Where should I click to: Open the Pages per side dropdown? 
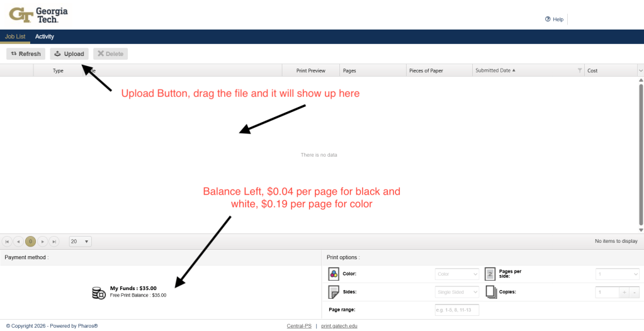618,274
